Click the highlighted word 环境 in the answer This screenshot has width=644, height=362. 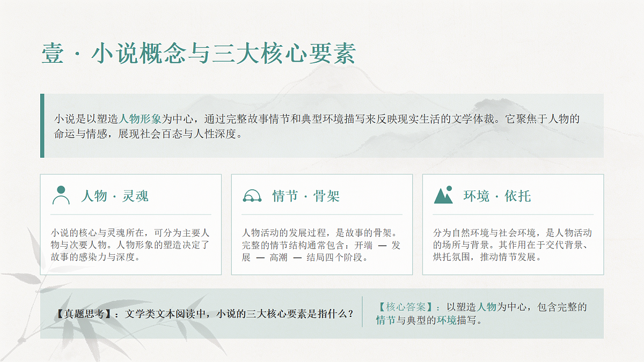pos(447,321)
